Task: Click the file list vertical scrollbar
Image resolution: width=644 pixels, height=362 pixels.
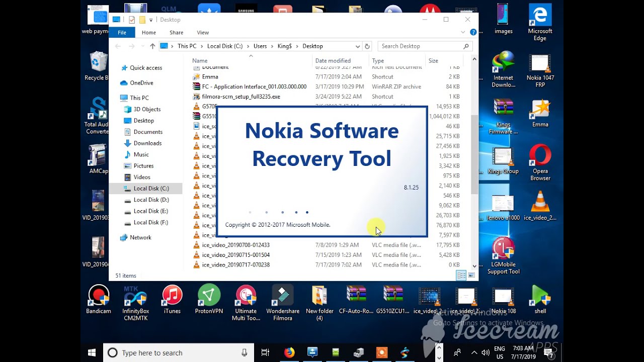Action: 474,153
